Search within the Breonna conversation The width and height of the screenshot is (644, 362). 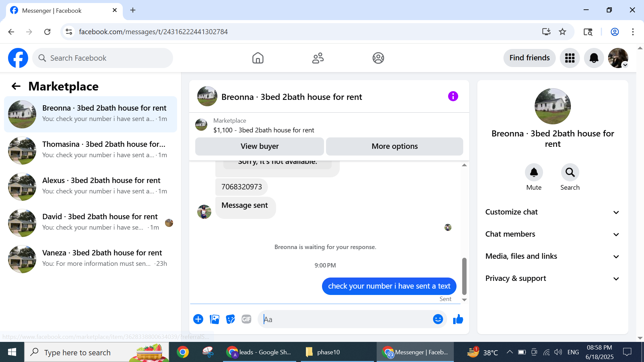(570, 172)
